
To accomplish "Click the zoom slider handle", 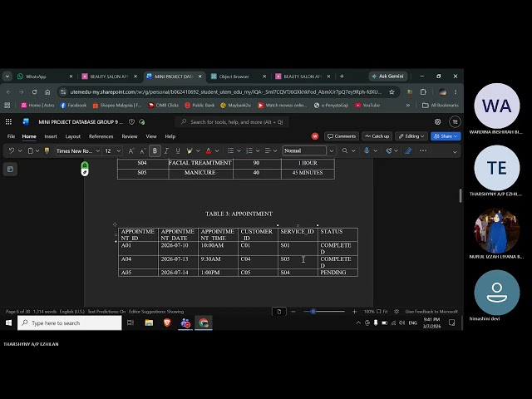I will pos(313,312).
